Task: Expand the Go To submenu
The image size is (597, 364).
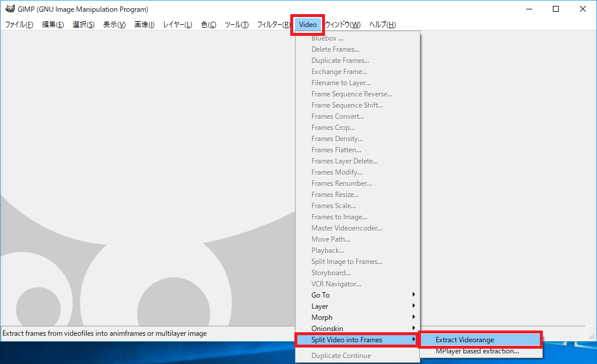Action: pos(357,295)
